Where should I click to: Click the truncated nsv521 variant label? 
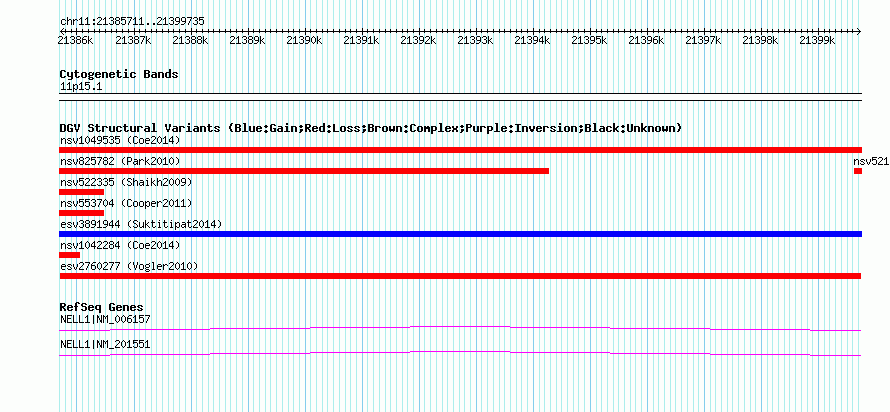[x=871, y=162]
